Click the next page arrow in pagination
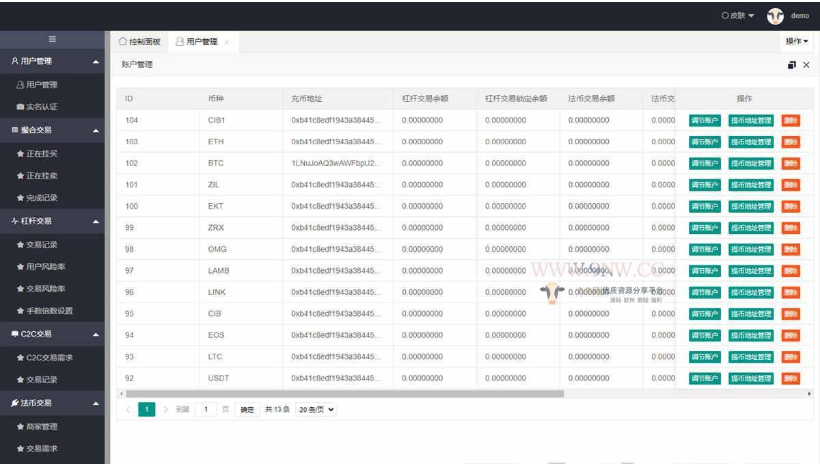820x464 pixels. [x=166, y=410]
